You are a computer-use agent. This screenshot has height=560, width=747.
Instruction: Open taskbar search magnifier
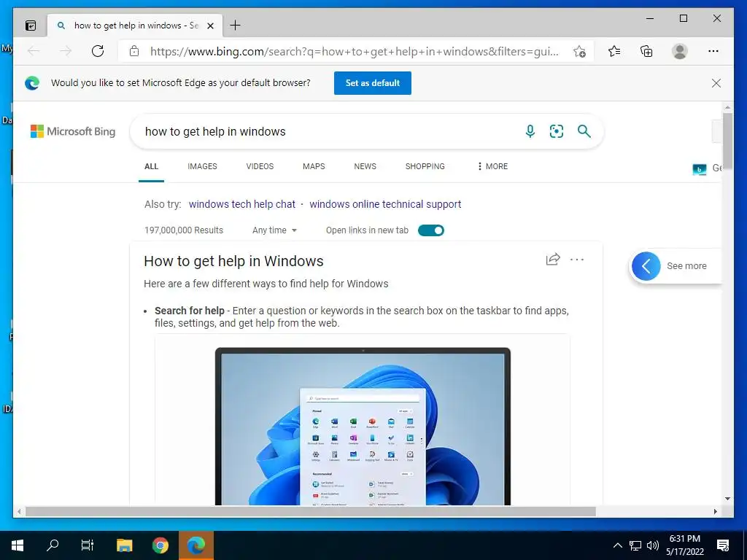pos(53,545)
